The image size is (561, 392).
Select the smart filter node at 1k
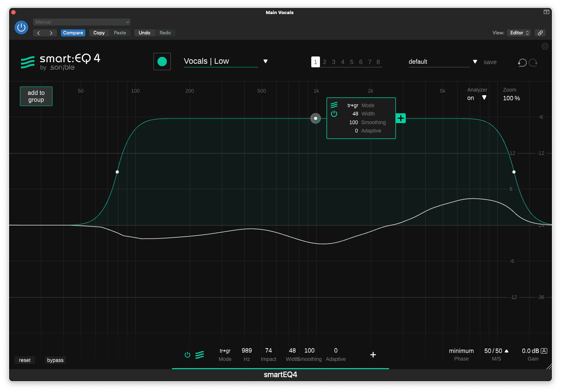316,118
